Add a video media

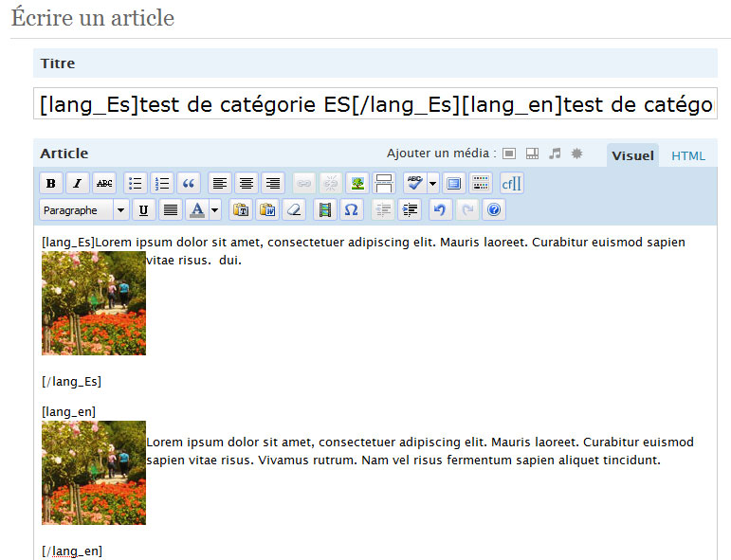pyautogui.click(x=532, y=154)
